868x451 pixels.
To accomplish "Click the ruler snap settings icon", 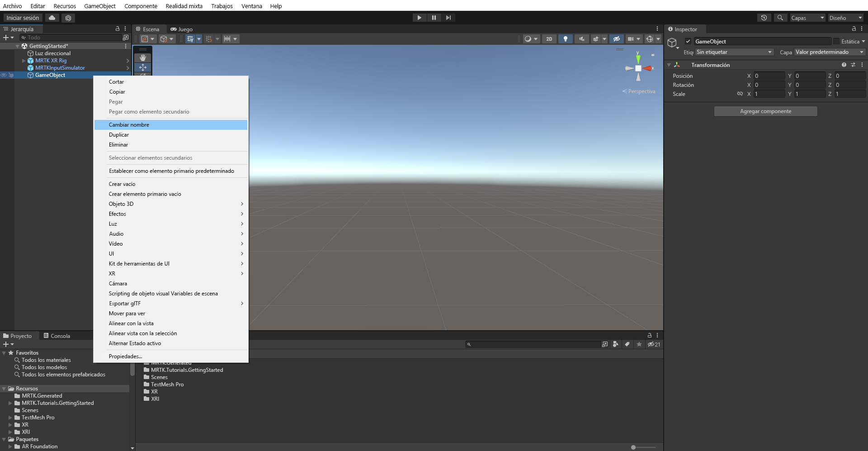I will pyautogui.click(x=227, y=39).
